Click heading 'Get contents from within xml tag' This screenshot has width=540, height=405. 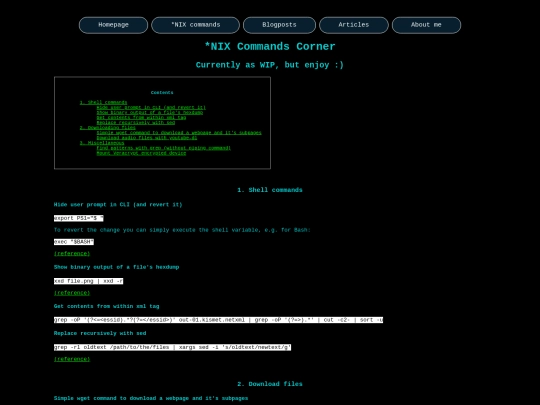[106, 307]
